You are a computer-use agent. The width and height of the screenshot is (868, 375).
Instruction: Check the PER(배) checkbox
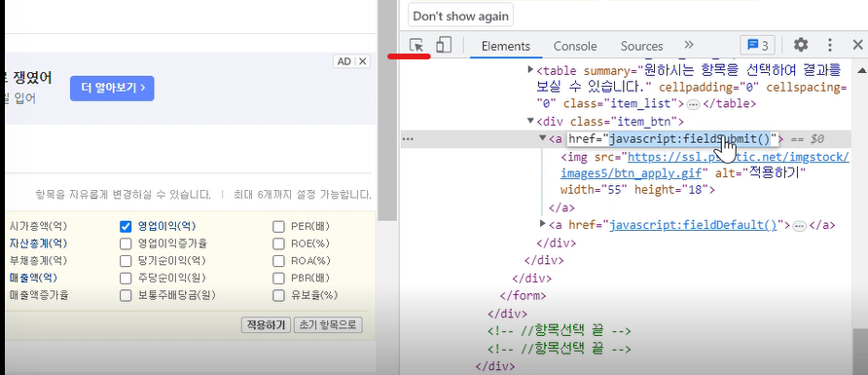tap(278, 227)
